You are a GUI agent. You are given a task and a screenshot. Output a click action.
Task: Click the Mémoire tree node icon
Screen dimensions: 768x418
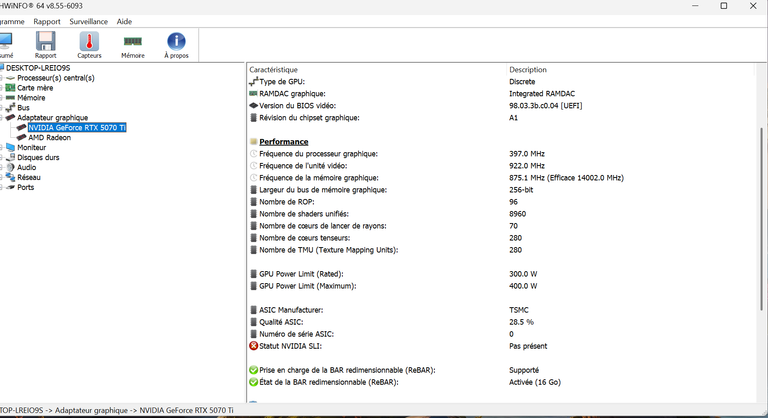(10, 98)
